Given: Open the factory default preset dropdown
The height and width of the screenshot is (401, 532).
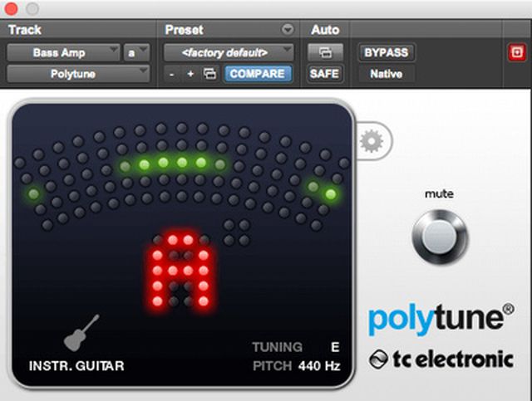Looking at the screenshot, I should [x=229, y=52].
